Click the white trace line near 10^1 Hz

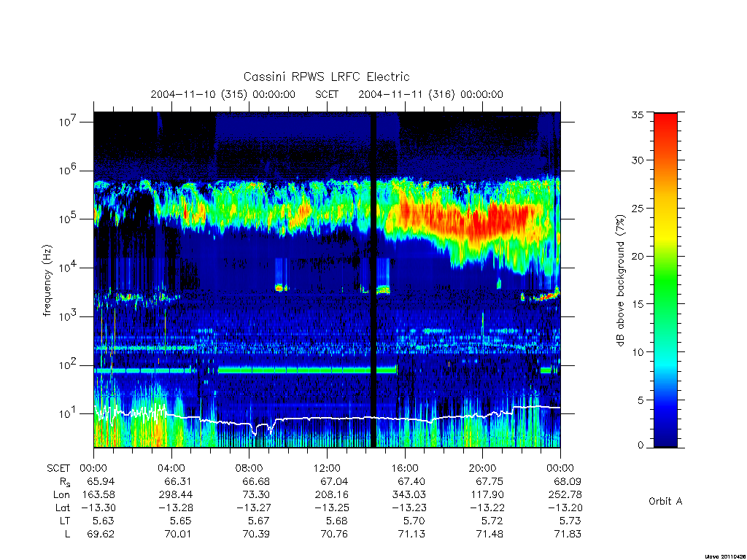327,418
